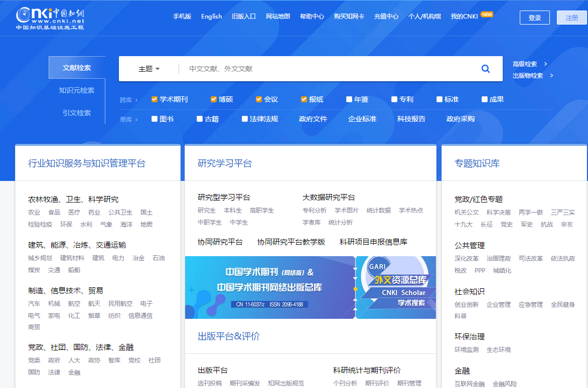Uncheck the 报纸 checkbox
588x388 pixels.
coord(304,99)
